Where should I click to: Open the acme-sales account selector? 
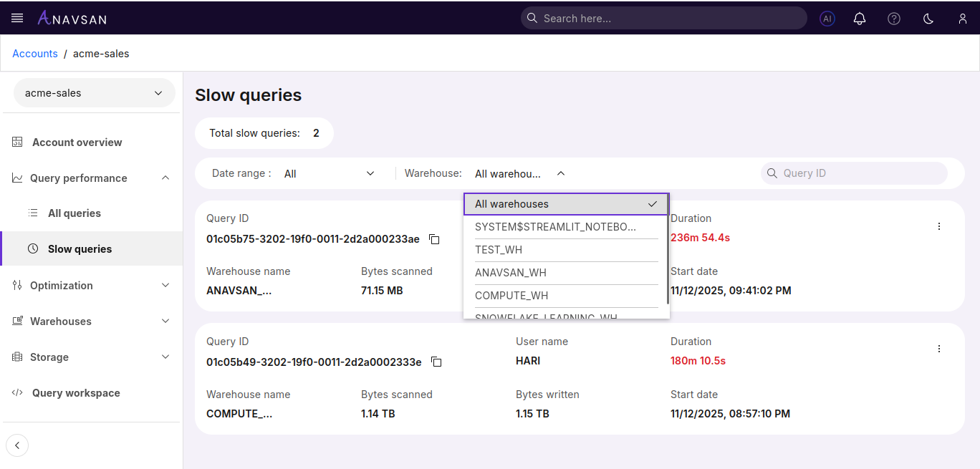(x=94, y=93)
